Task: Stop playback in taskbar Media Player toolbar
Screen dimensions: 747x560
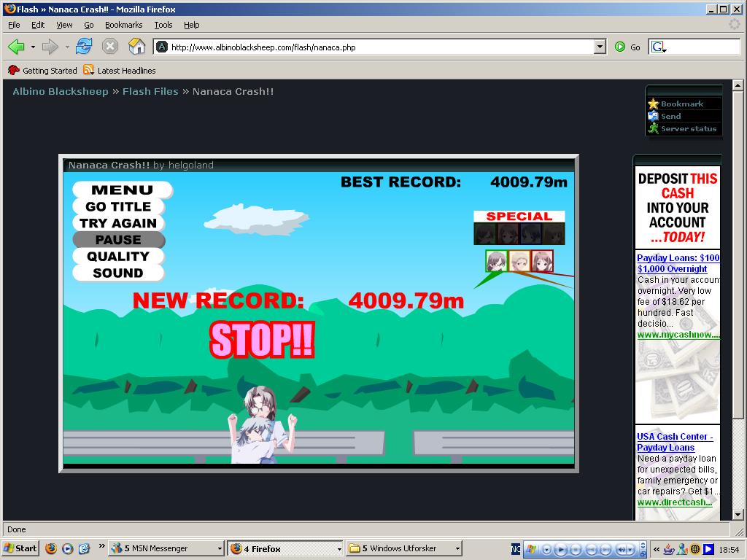Action: click(x=576, y=549)
